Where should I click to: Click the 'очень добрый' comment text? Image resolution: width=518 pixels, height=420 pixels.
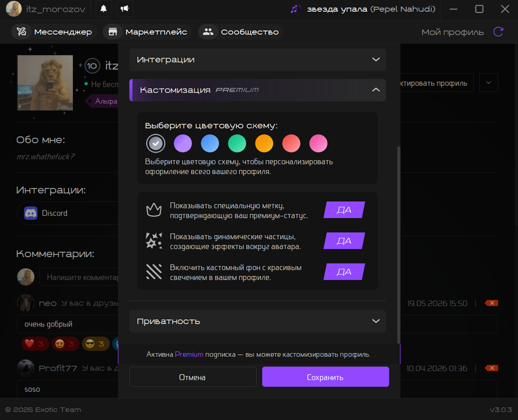coord(48,324)
